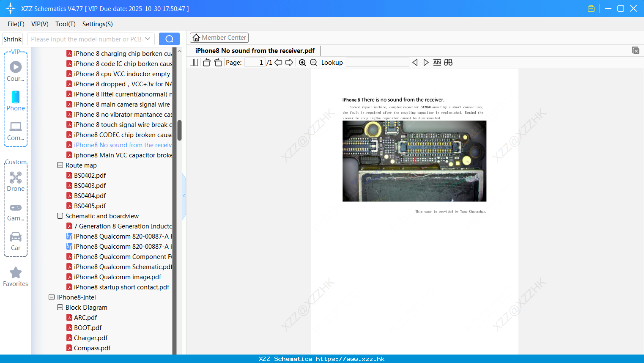Select the iPhone8 No sound from the receiver.pdf tab
This screenshot has height=363, width=644.
255,51
